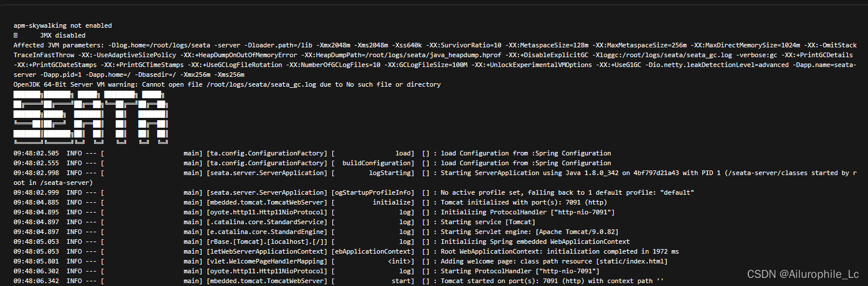
Task: Click the 'oot in /seata-server)' wrapped line
Action: coord(53,183)
